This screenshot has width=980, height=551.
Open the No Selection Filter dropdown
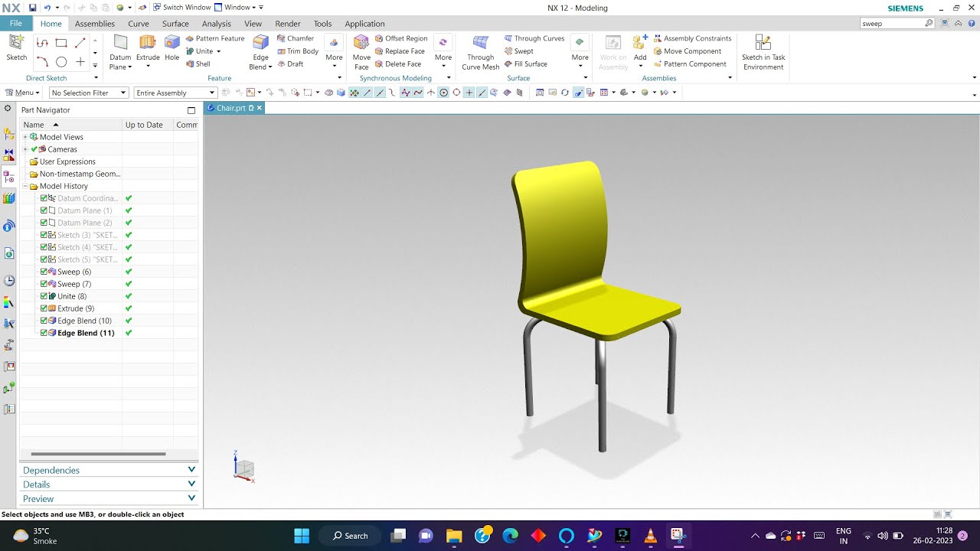89,93
